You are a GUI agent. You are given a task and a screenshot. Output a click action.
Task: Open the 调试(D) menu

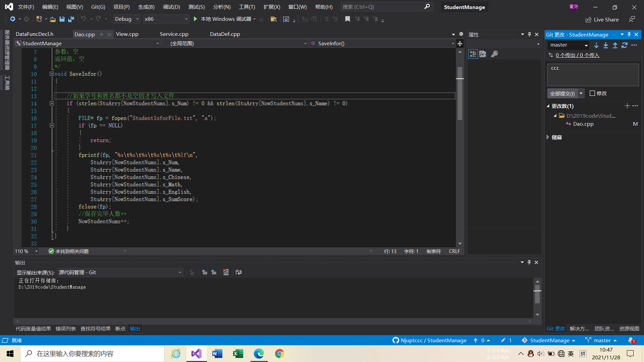(x=171, y=7)
